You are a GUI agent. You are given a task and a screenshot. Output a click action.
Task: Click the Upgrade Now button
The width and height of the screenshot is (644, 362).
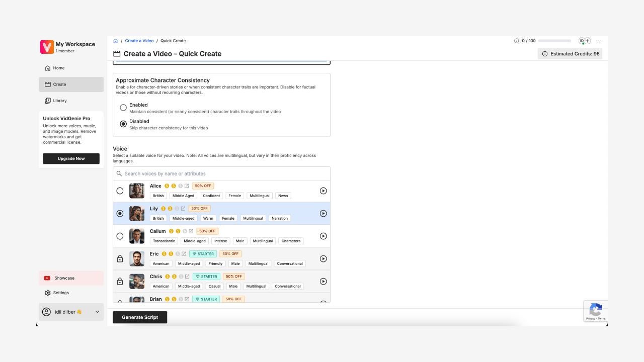tap(71, 158)
